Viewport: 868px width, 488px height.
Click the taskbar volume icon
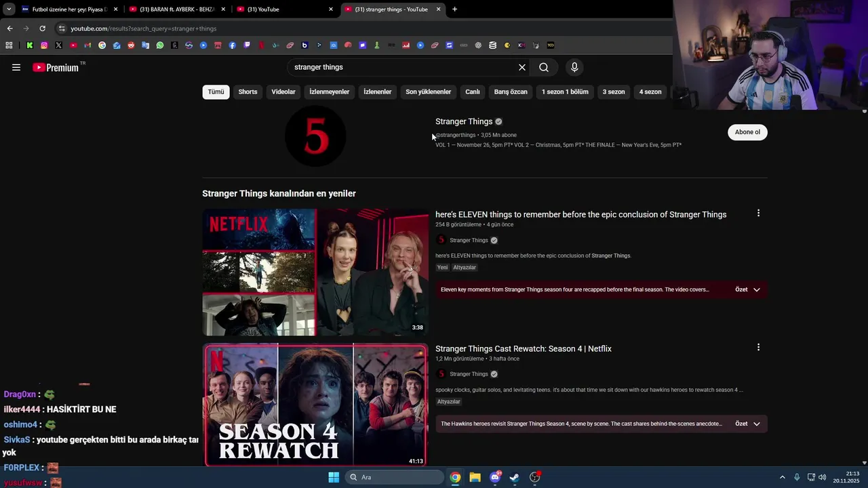tap(823, 477)
